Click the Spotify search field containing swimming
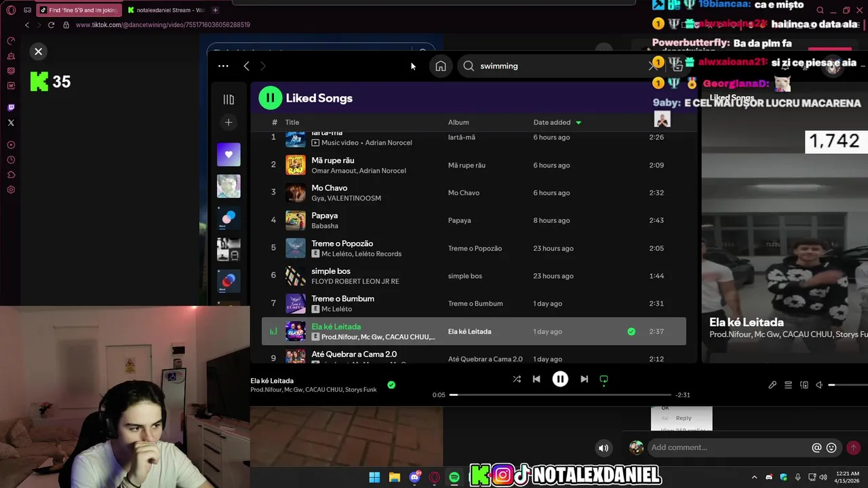 click(x=559, y=66)
